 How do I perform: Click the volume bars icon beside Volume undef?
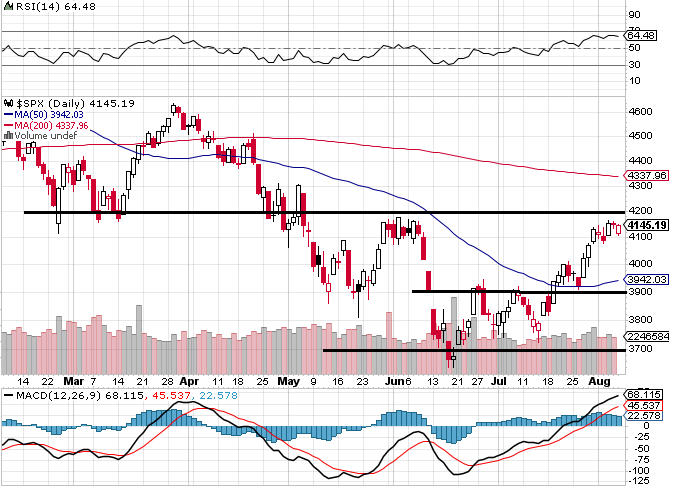point(8,135)
